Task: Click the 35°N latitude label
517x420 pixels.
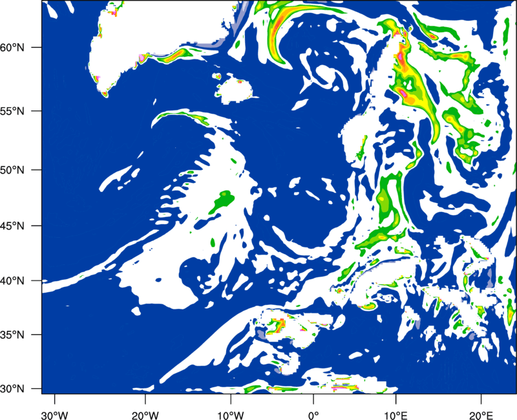Action: click(12, 335)
